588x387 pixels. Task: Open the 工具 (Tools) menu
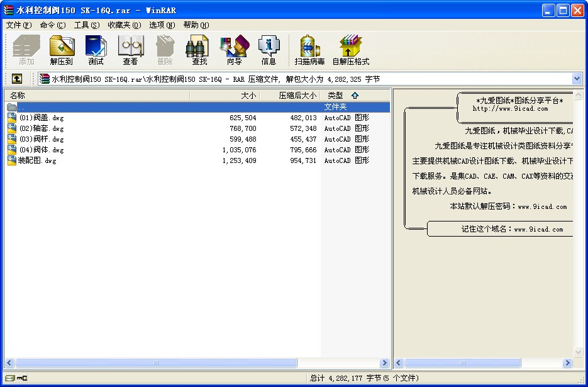tap(86, 25)
